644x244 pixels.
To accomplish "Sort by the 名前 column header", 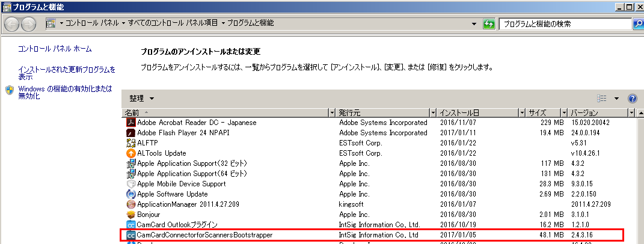I will 226,112.
